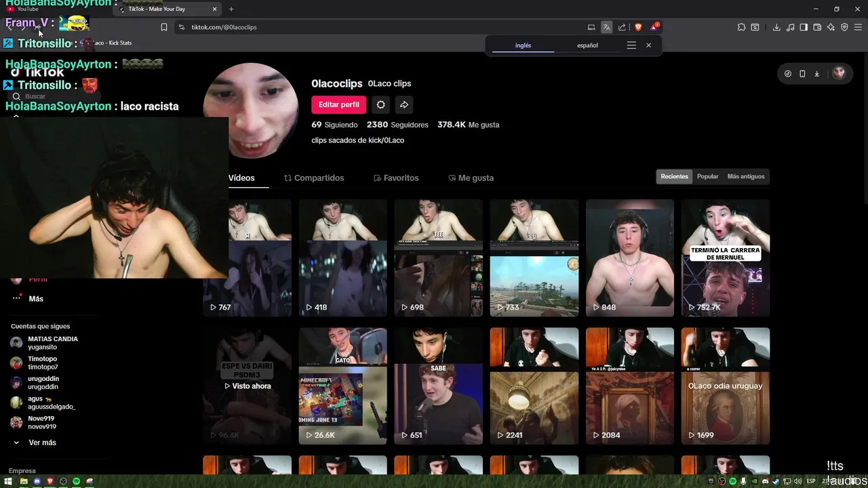Open Discord from the taskbar

(37, 481)
